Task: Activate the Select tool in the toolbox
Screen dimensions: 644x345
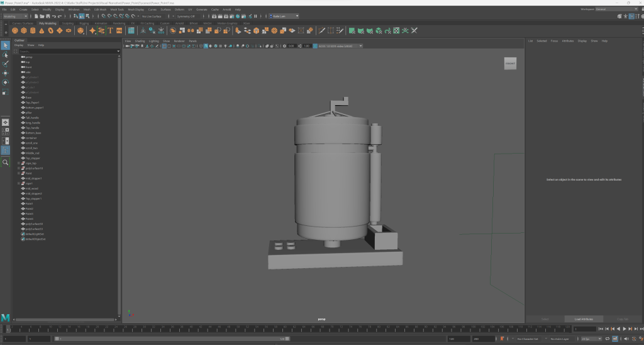Action: click(6, 45)
